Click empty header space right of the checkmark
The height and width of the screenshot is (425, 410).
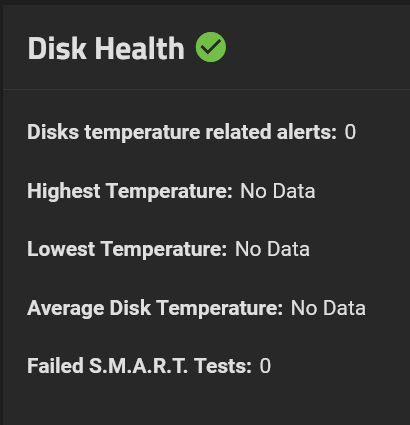click(317, 47)
